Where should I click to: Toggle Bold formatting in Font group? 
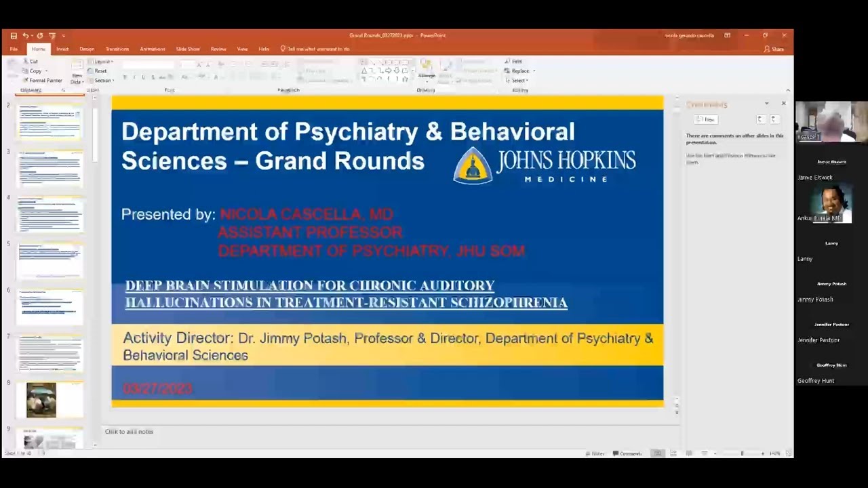coord(125,77)
